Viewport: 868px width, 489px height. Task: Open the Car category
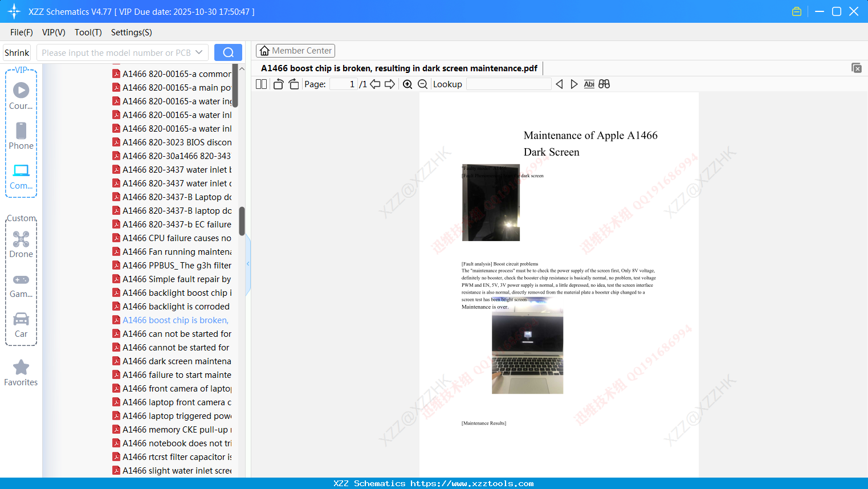pyautogui.click(x=21, y=324)
